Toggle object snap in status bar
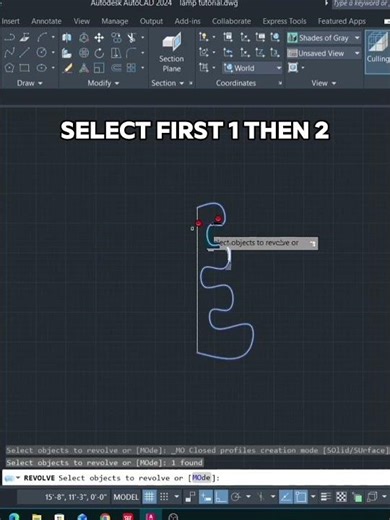 click(x=301, y=497)
